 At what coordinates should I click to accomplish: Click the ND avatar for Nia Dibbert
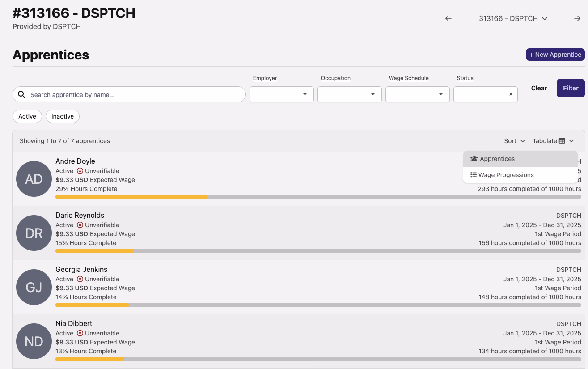(x=34, y=341)
